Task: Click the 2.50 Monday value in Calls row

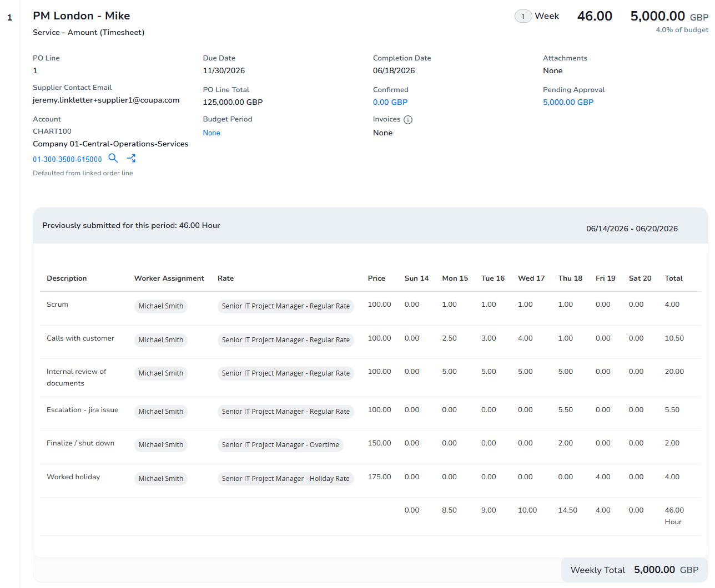Action: (x=450, y=338)
